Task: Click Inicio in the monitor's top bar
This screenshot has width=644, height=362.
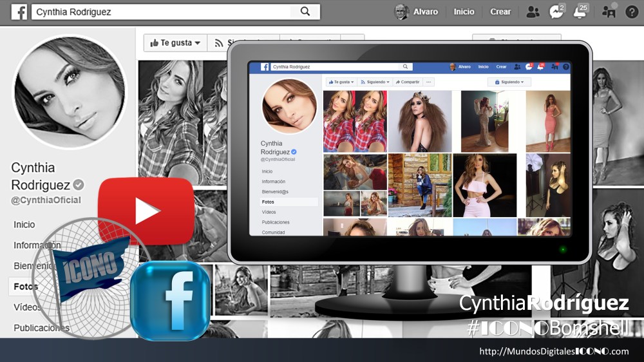Action: tap(484, 66)
